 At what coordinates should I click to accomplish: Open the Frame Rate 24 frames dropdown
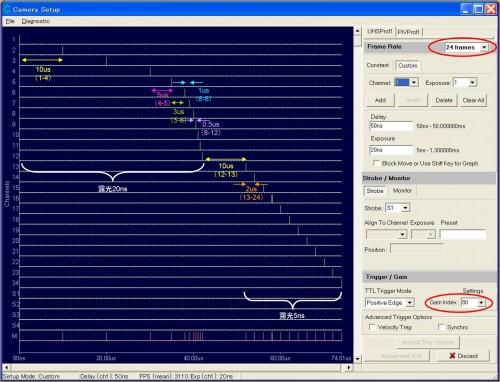(484, 48)
